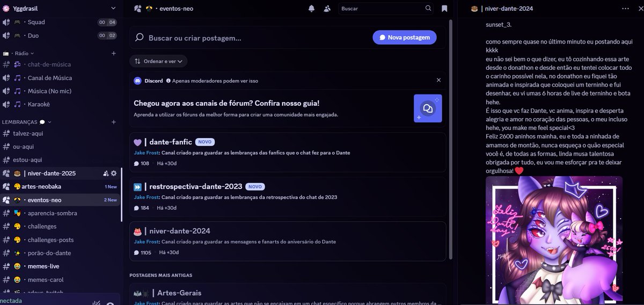Open the artes-neobaka forum channel
Image resolution: width=644 pixels, height=305 pixels.
(x=59, y=186)
